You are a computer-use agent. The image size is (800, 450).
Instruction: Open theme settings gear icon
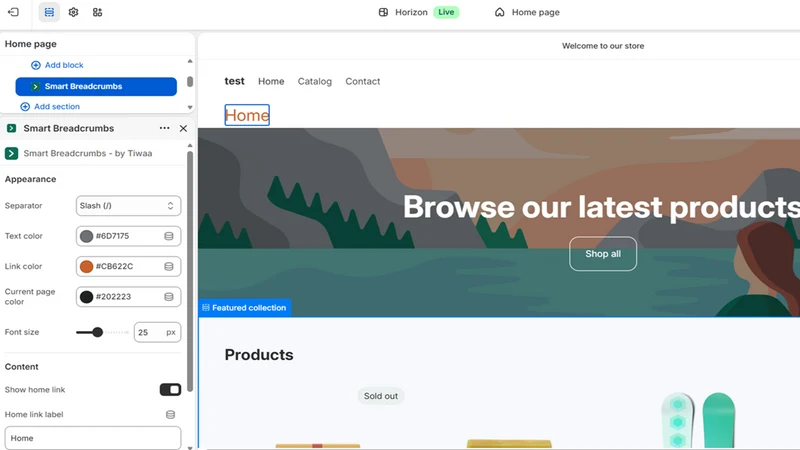click(73, 12)
